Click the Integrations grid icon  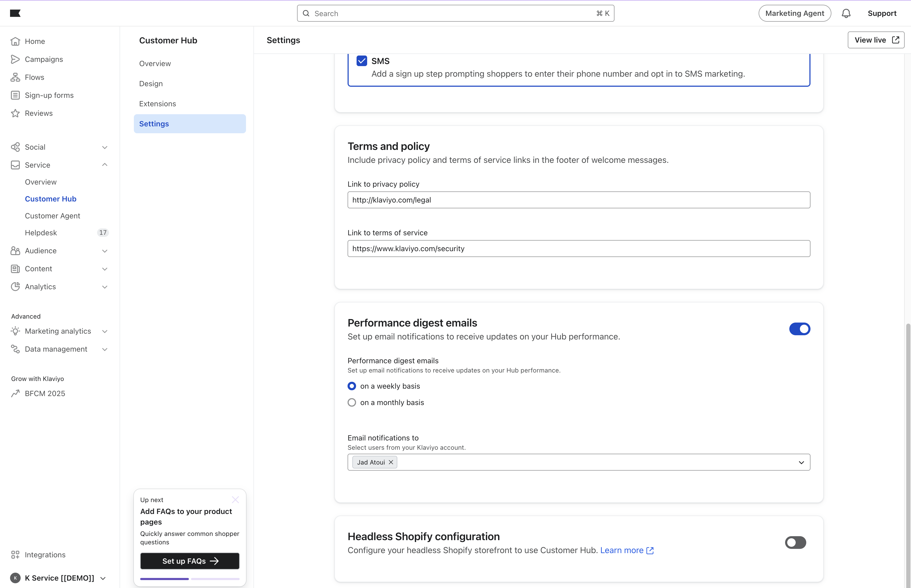click(15, 554)
